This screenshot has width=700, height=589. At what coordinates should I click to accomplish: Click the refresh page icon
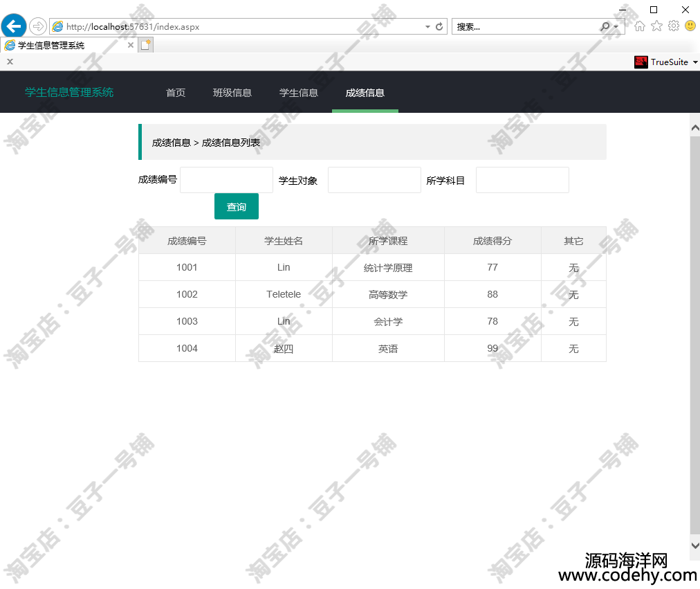click(x=439, y=27)
